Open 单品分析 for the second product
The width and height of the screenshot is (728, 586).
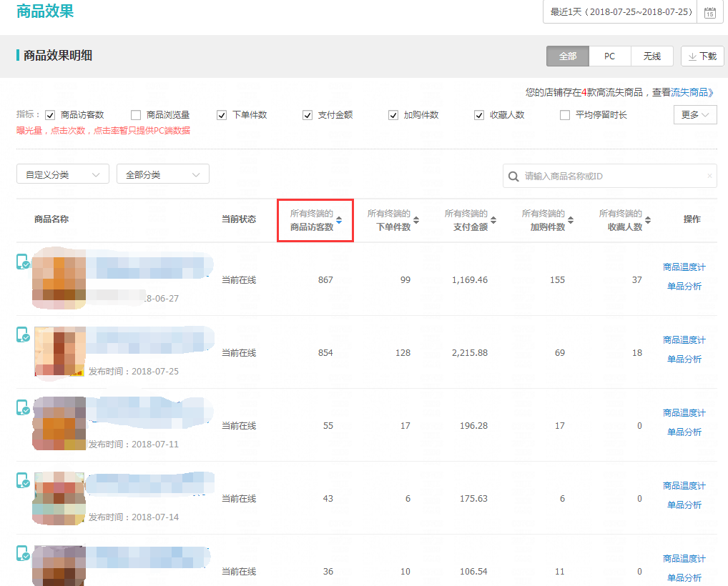pyautogui.click(x=684, y=359)
